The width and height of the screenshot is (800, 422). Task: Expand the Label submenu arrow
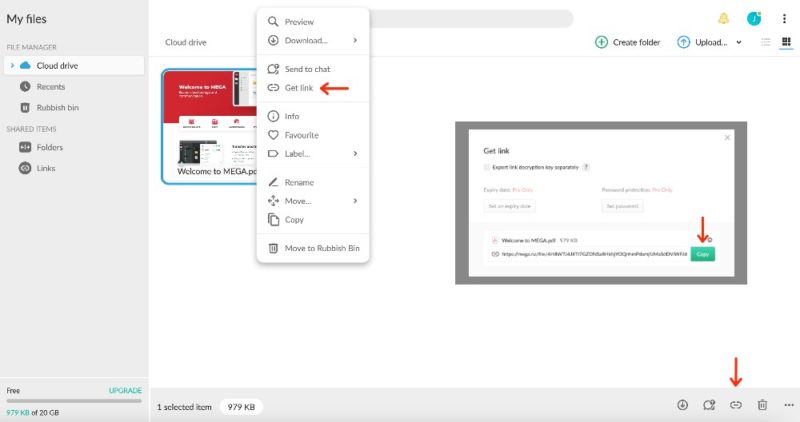355,154
